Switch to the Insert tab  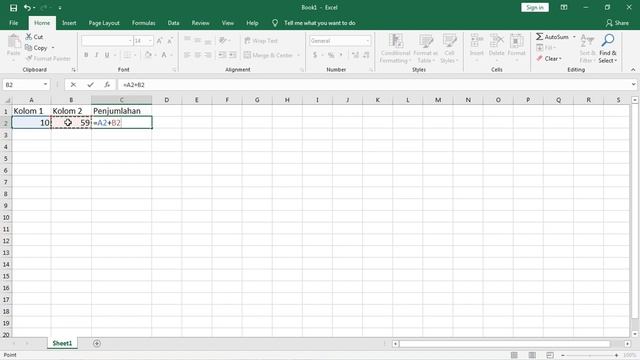[x=69, y=23]
